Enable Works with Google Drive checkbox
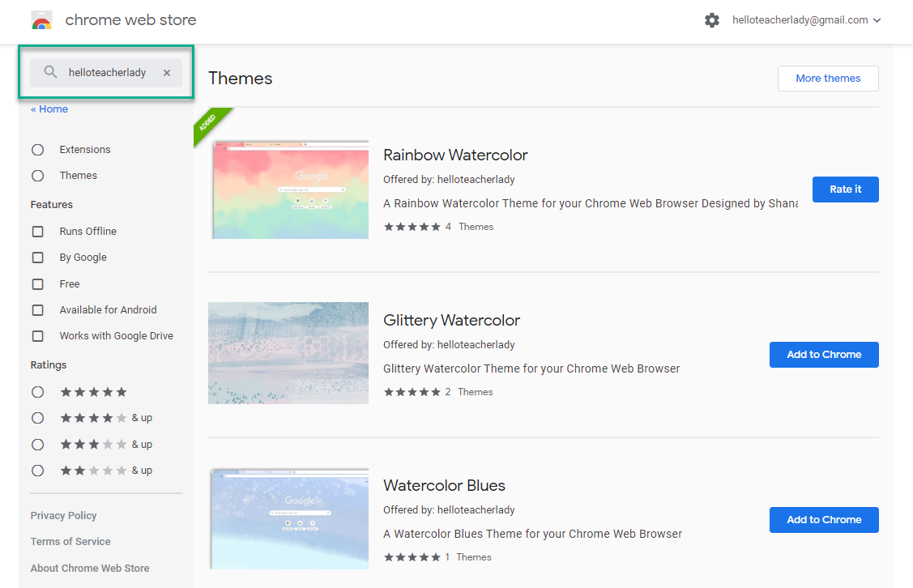The height and width of the screenshot is (588, 913). 38,336
